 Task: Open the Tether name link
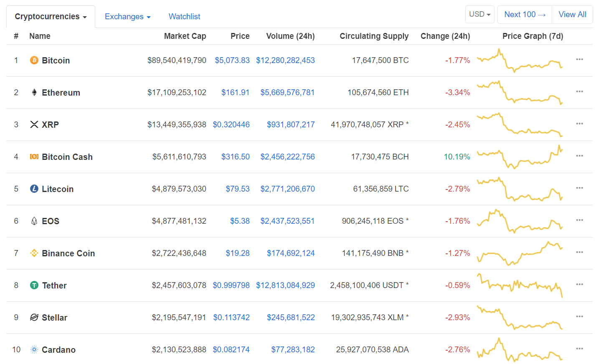click(x=54, y=286)
